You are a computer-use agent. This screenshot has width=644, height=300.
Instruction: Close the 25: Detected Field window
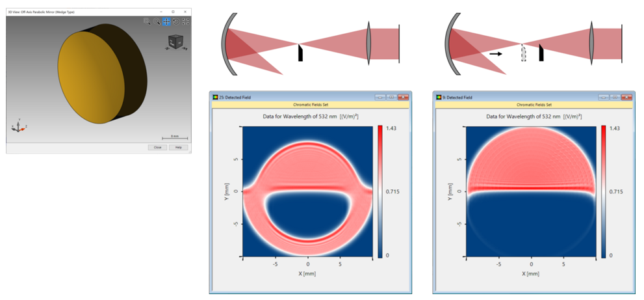click(x=404, y=97)
